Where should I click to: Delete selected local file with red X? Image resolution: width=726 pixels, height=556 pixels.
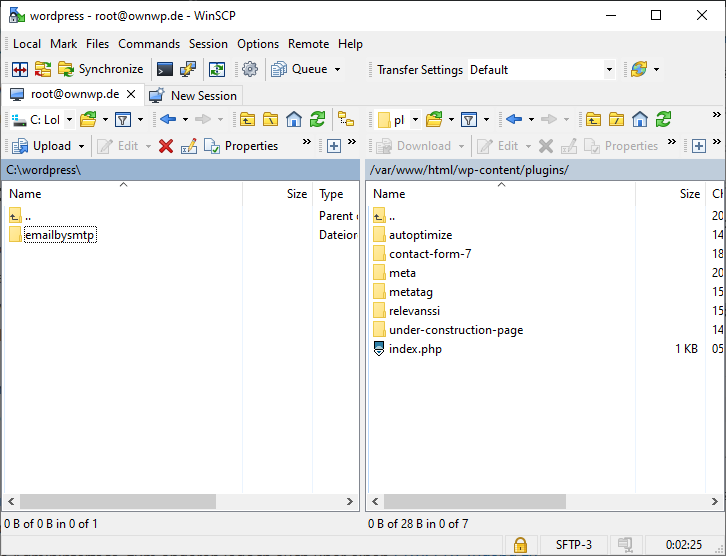(x=166, y=146)
